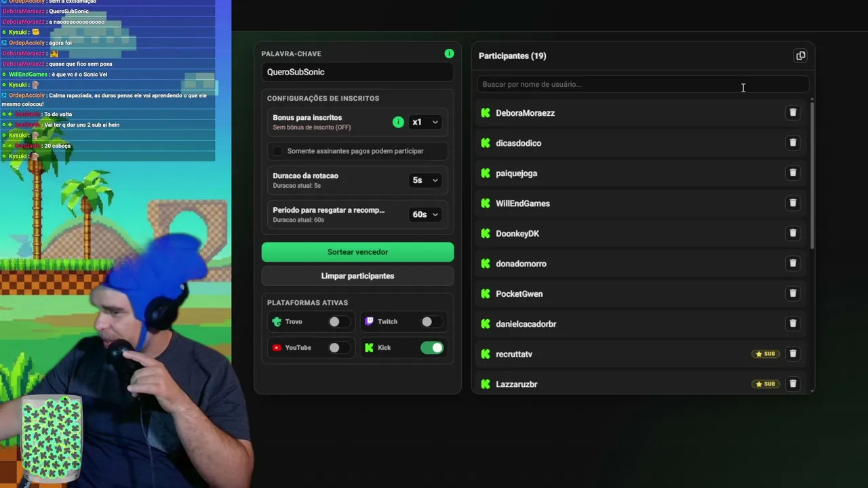Click the Kick logo beside dicasdodico
868x488 pixels.
[486, 143]
